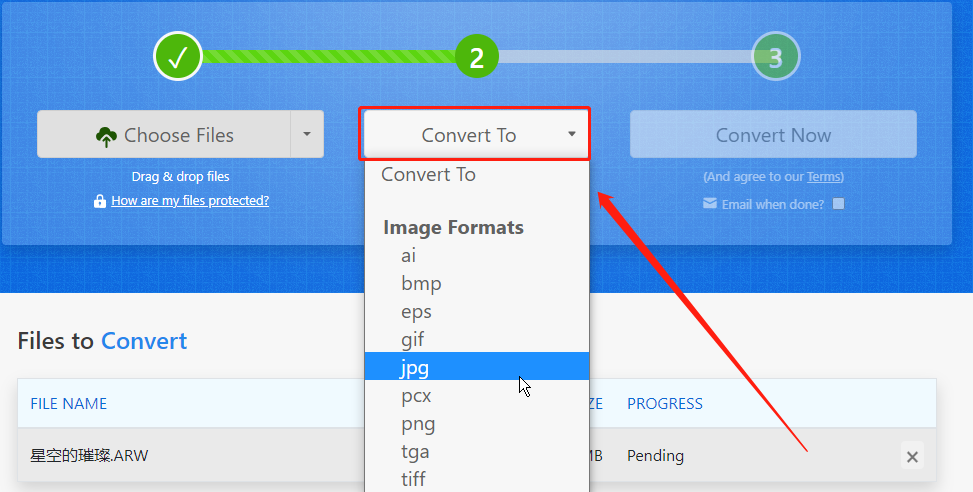The height and width of the screenshot is (492, 973).
Task: Open the How are my files protected link
Action: tap(190, 201)
